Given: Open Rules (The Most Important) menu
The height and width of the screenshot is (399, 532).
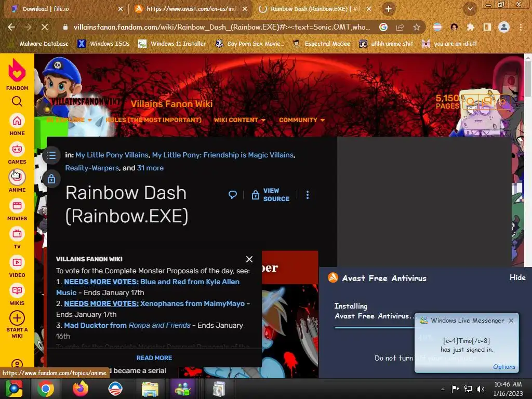Looking at the screenshot, I should point(153,120).
